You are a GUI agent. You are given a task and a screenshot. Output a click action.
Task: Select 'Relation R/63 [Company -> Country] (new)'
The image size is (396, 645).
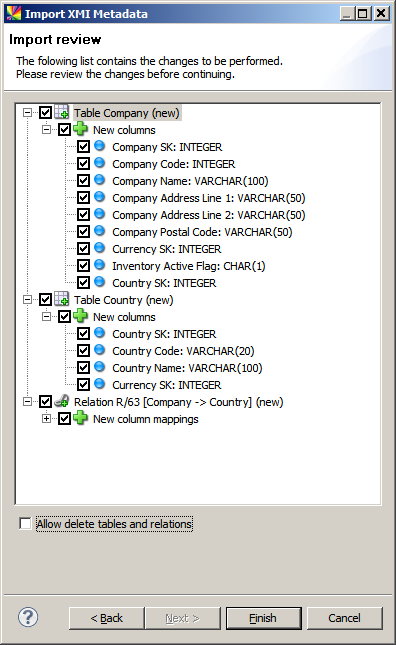point(178,402)
